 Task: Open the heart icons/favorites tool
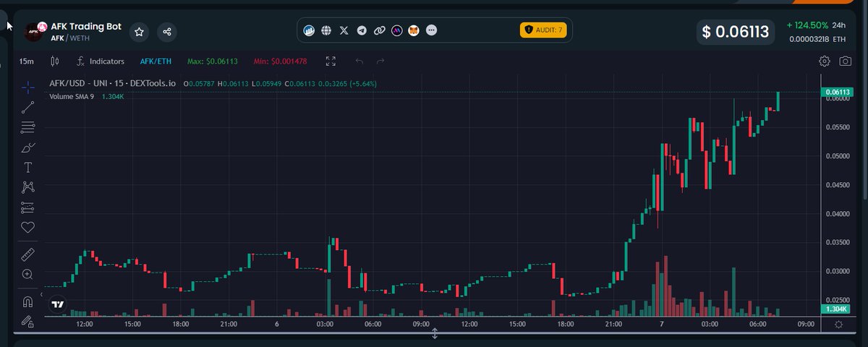(x=28, y=228)
